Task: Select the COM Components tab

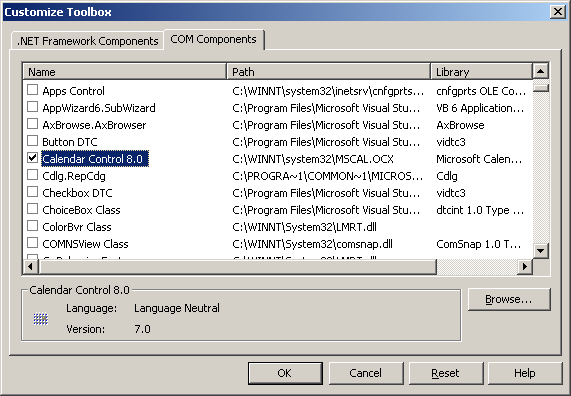Action: 213,39
